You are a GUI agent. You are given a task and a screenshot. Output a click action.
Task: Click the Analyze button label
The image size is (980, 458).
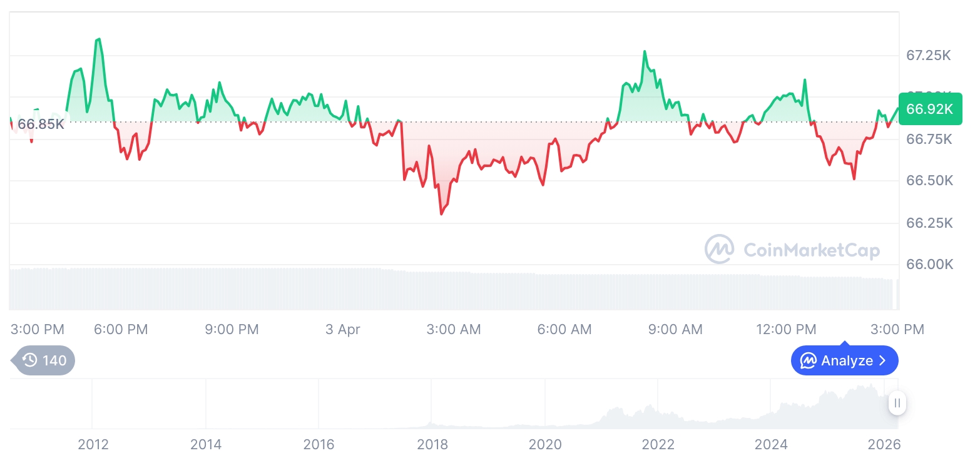click(x=847, y=360)
